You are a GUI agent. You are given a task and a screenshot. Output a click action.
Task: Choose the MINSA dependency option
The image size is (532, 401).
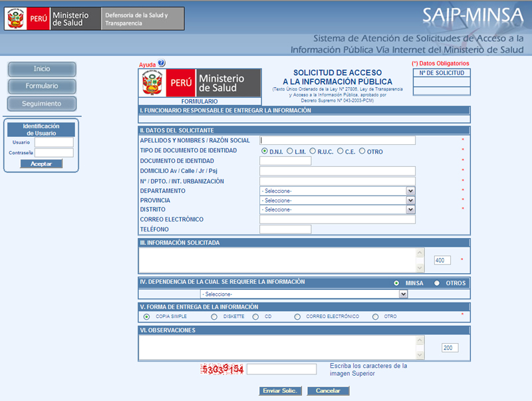pos(396,283)
